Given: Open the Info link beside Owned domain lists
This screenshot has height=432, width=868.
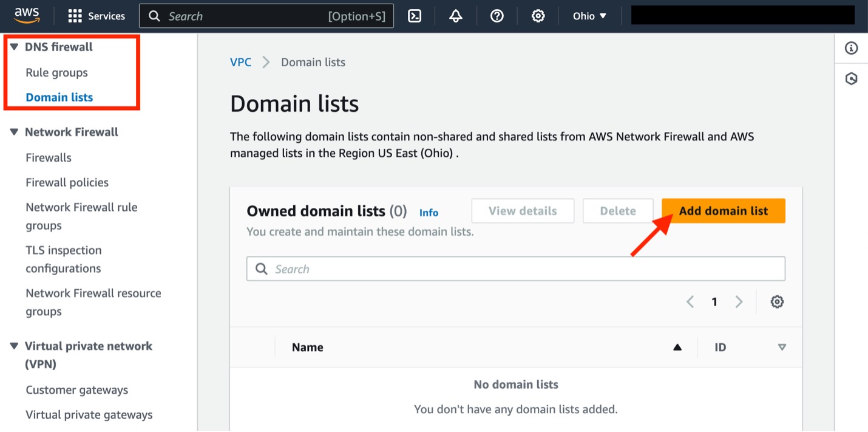Looking at the screenshot, I should click(x=429, y=213).
